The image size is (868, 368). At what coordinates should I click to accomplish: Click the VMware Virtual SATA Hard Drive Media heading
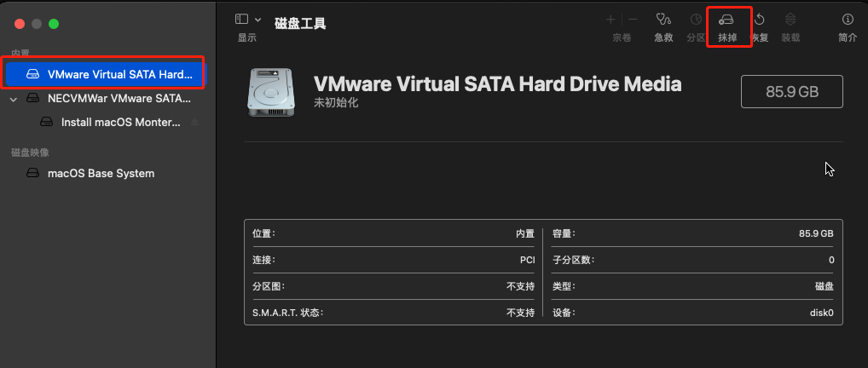[498, 84]
